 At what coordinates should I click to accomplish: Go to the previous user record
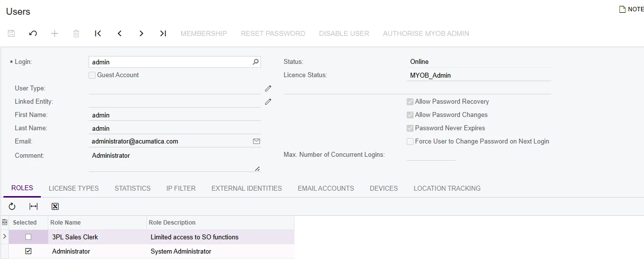[120, 33]
